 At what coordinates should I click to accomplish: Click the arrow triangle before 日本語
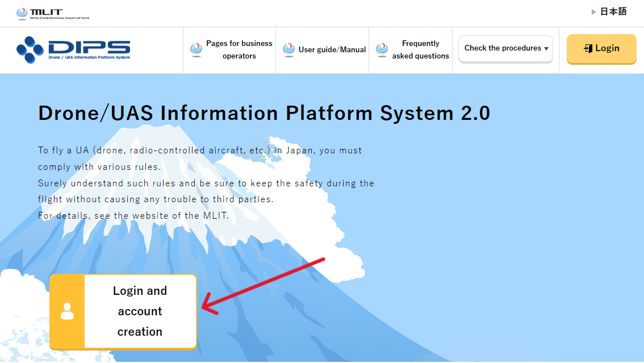[593, 12]
